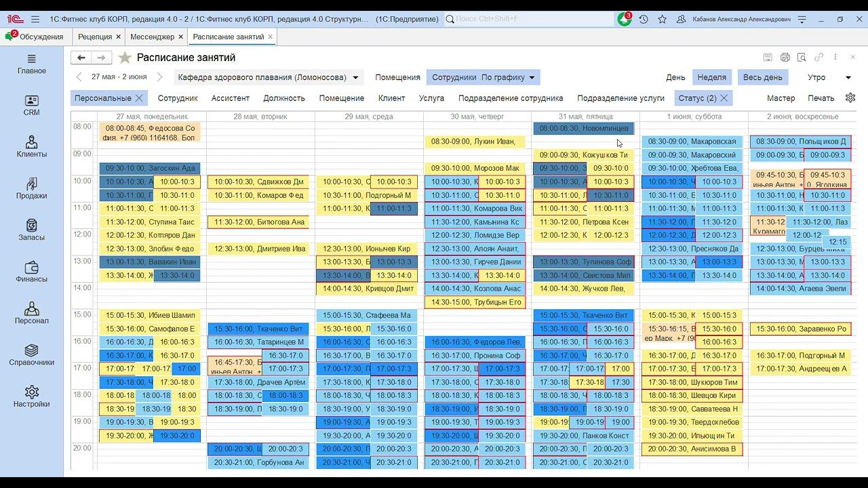Open the Справочники sidebar section
This screenshot has height=488, width=868.
coord(32,356)
